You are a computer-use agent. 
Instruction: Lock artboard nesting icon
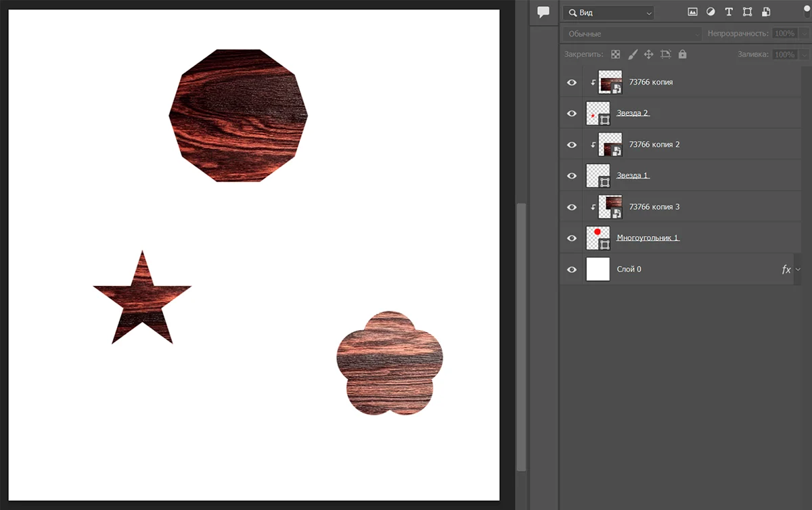[x=665, y=54]
